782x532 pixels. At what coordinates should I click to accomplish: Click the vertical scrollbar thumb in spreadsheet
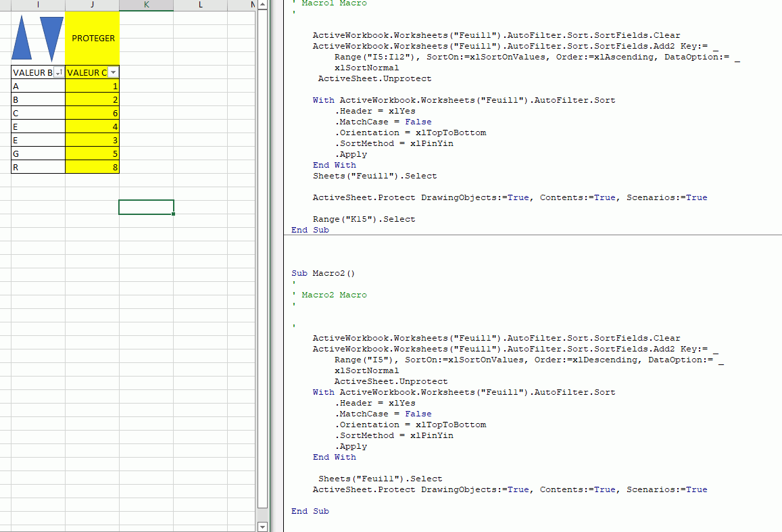click(263, 257)
